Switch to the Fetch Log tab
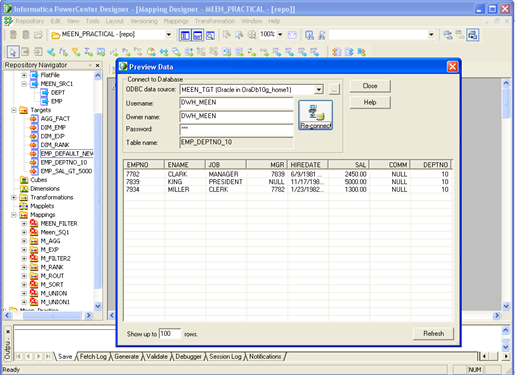This screenshot has width=515, height=375. click(x=93, y=356)
